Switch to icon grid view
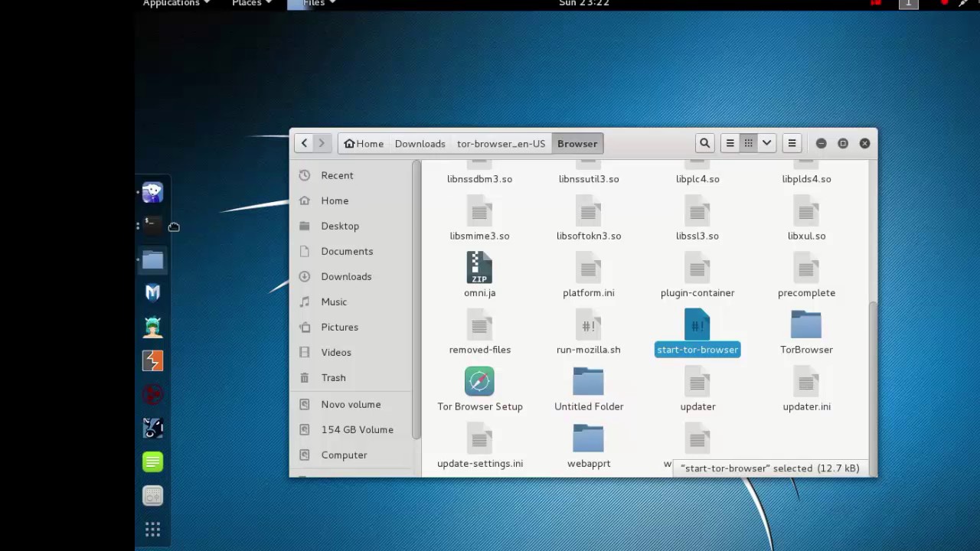Screen dimensions: 980x551 pos(749,143)
